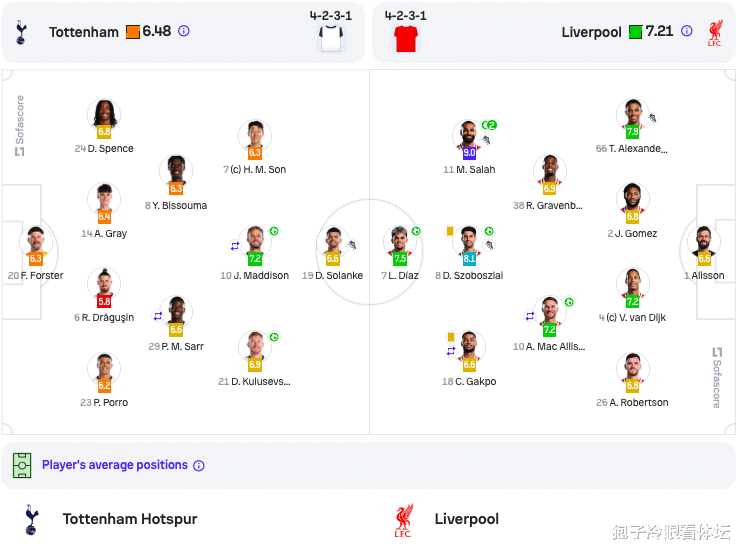The image size is (739, 551).
Task: Select M. Salah's player photo
Action: coord(468,135)
